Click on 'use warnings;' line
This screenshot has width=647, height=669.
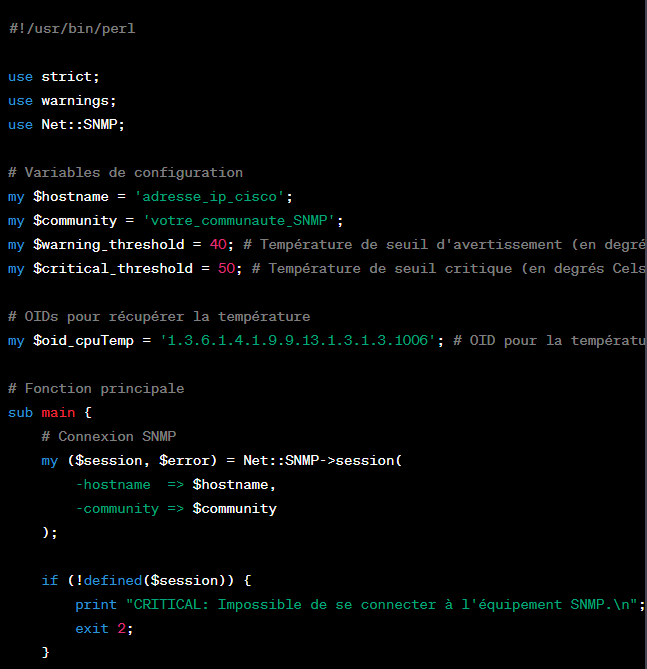[x=62, y=101]
